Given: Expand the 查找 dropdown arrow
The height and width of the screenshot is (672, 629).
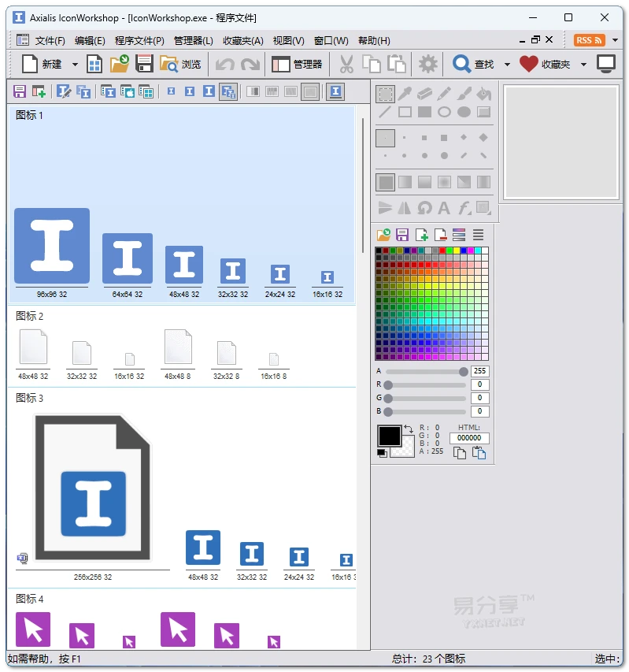Looking at the screenshot, I should (x=507, y=65).
